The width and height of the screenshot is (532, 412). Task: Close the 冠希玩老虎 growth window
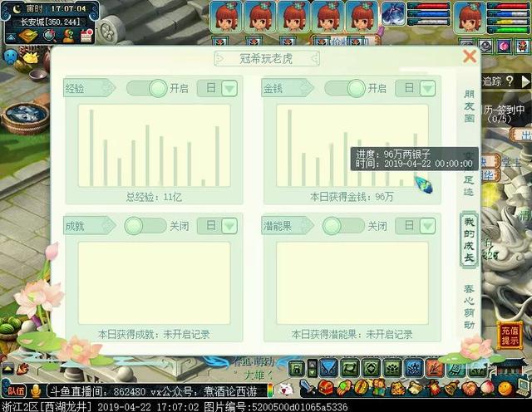point(470,56)
